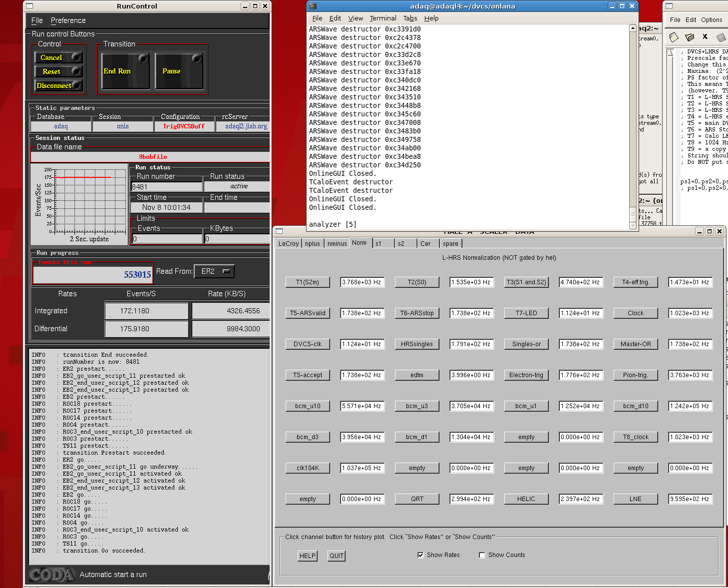Click the events count 553015
Screen dimensions: 728x588
pos(137,274)
